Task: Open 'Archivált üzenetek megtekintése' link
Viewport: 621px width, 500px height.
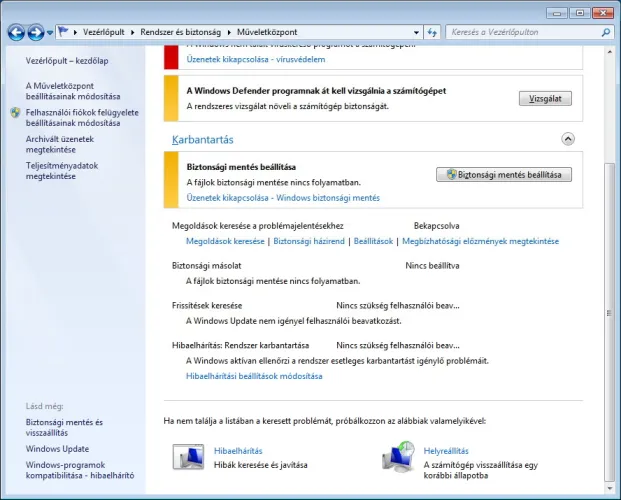Action: [x=60, y=144]
